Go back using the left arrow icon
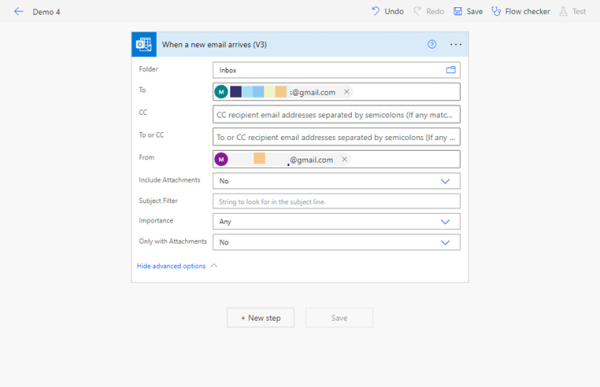 point(18,11)
